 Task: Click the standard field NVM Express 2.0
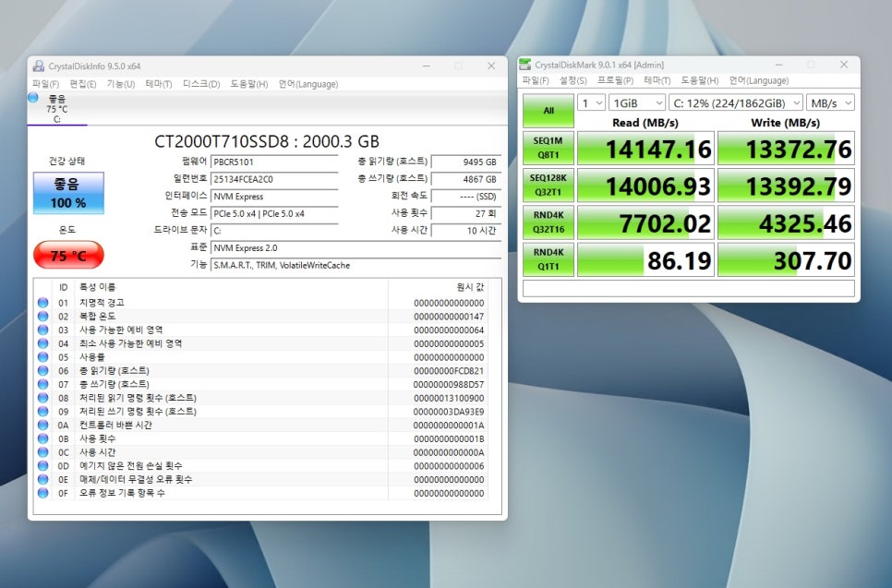pyautogui.click(x=356, y=248)
